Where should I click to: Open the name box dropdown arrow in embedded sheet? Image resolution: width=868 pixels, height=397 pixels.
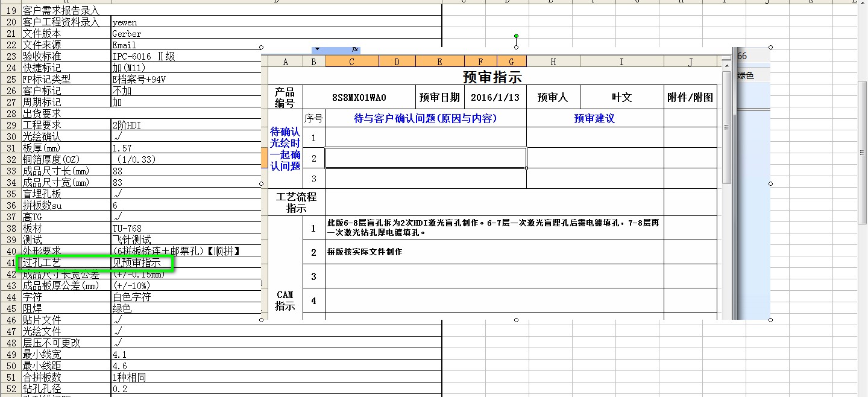[x=316, y=49]
